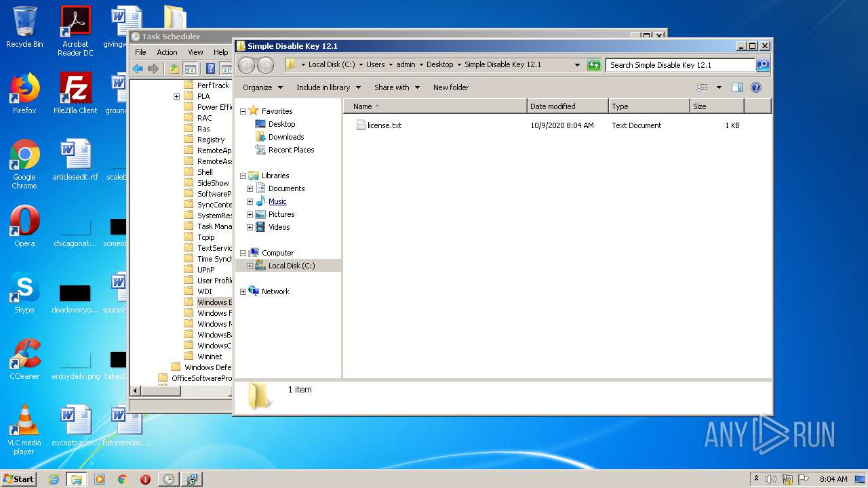
Task: Select the articlesedit.rtf desktop file
Action: click(75, 160)
